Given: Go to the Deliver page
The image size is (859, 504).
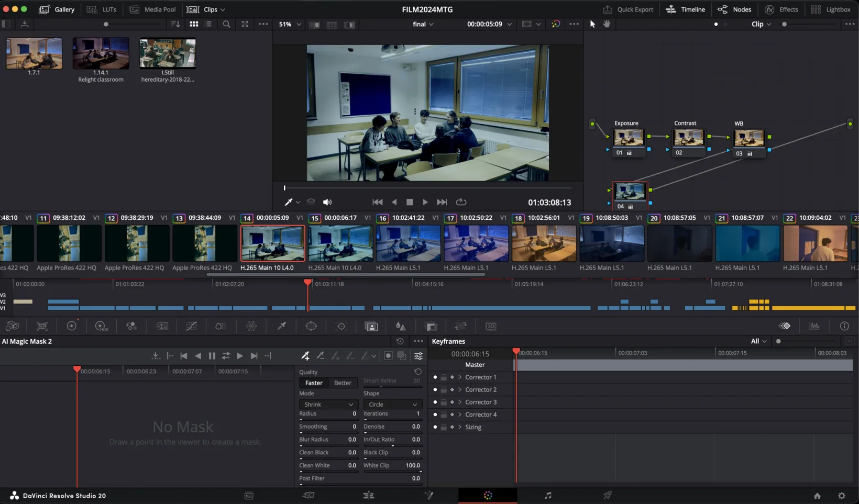Looking at the screenshot, I should click(x=607, y=495).
